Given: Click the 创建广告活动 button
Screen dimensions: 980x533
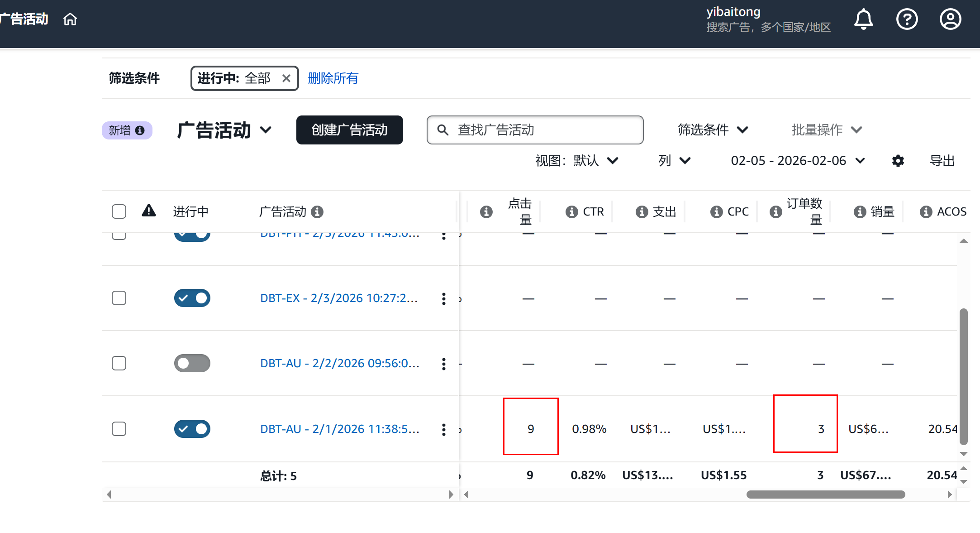Looking at the screenshot, I should tap(349, 130).
